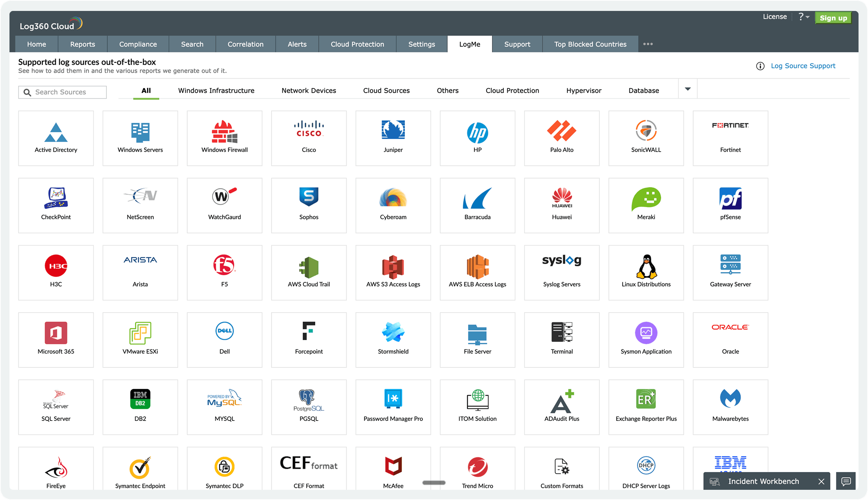Select the Windows Firewall source icon
The width and height of the screenshot is (868, 500).
[x=224, y=132]
